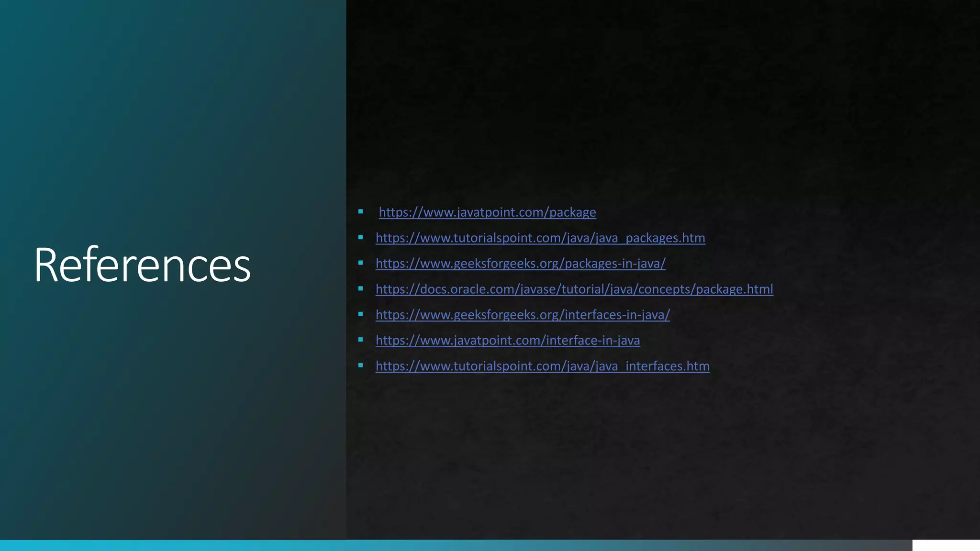Select the References slide title
Image resolution: width=980 pixels, height=551 pixels.
pyautogui.click(x=142, y=264)
